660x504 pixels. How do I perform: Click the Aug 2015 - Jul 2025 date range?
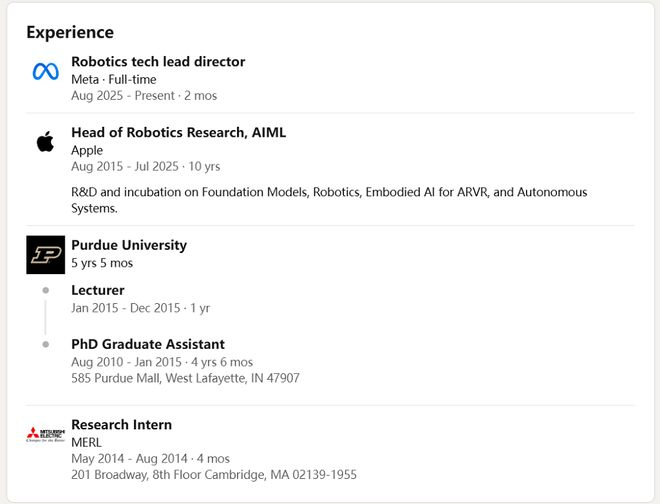(x=145, y=166)
